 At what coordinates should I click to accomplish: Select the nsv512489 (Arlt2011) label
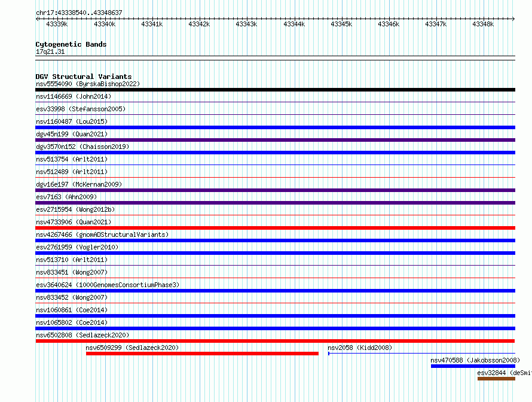(x=72, y=172)
